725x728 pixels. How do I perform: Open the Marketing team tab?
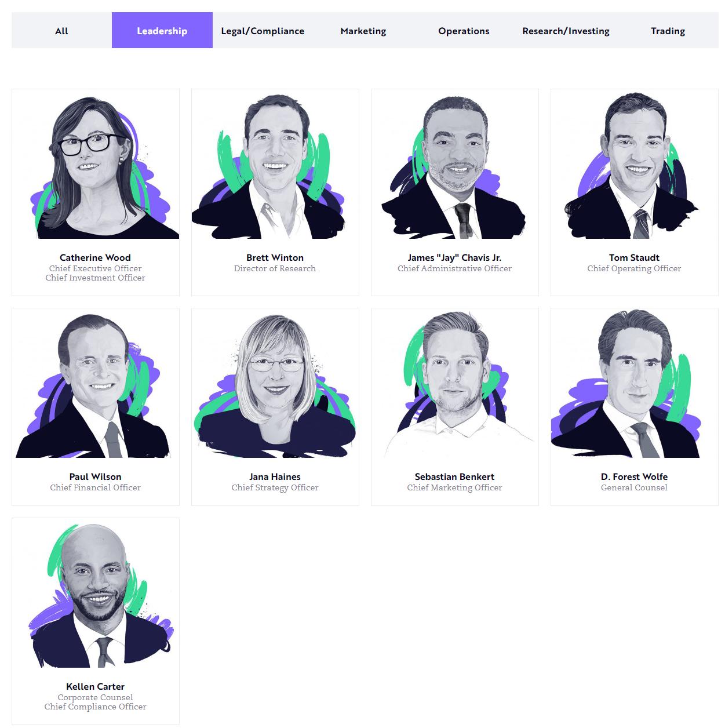363,31
